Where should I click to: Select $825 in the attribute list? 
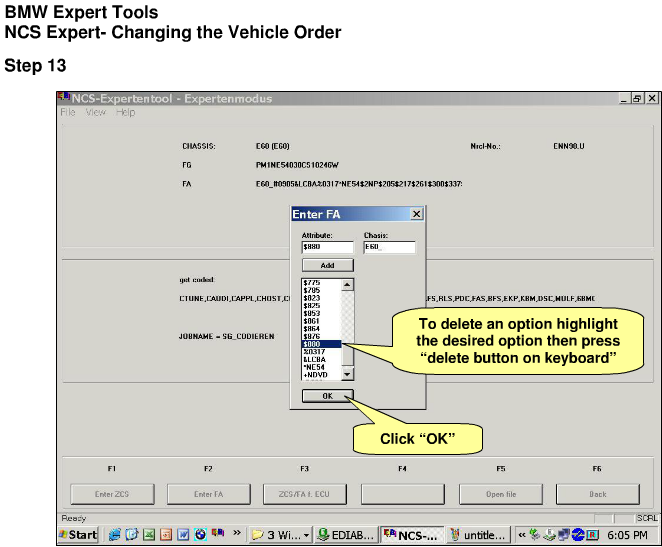pyautogui.click(x=322, y=305)
